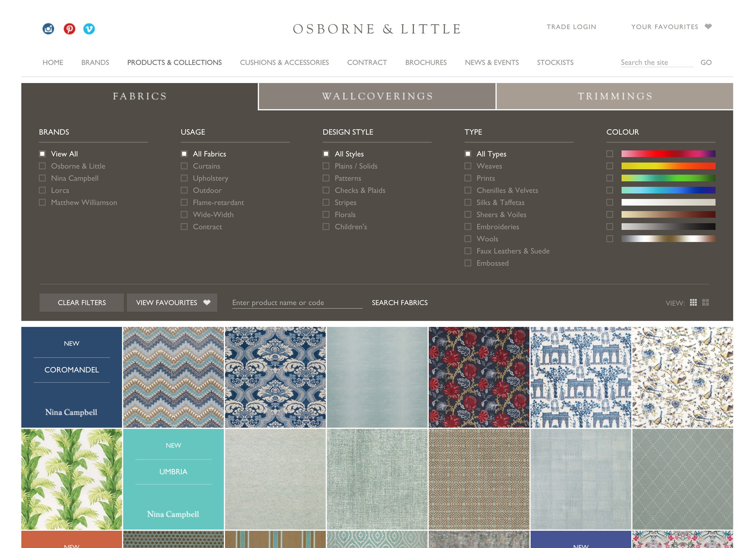Open the Vimeo social icon
The width and height of the screenshot is (756, 548).
pos(89,29)
